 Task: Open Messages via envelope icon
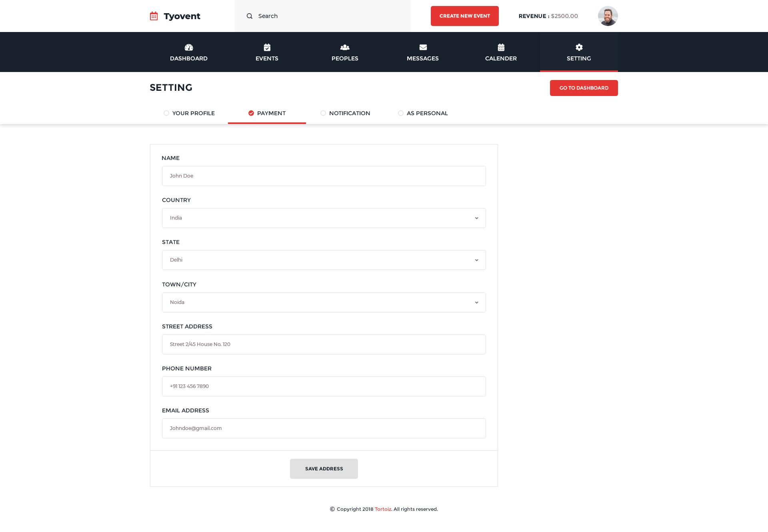[x=423, y=47]
